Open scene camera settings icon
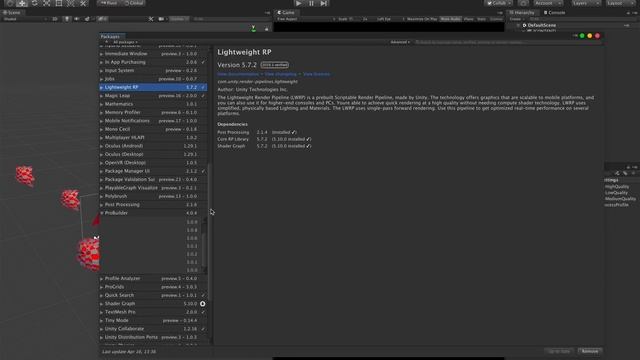Viewport: 640px width, 360px height. (x=162, y=19)
